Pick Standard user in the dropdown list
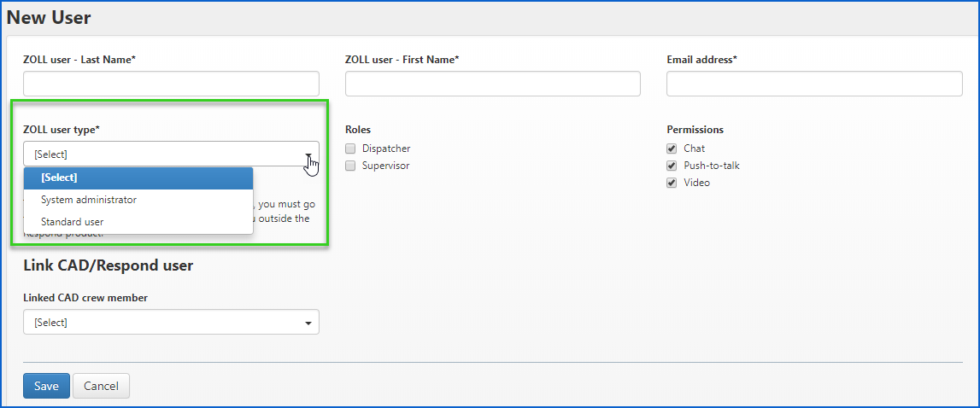Screen dimensions: 980x408 click(138, 222)
